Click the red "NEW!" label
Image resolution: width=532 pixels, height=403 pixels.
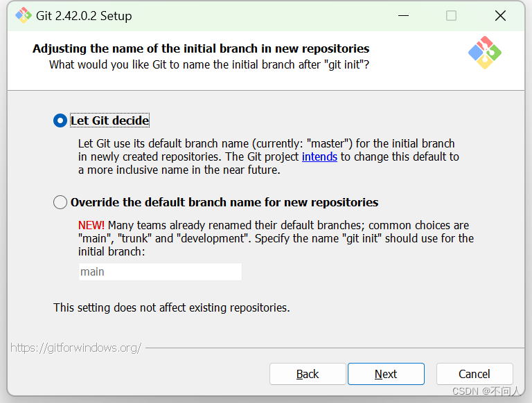tap(91, 225)
